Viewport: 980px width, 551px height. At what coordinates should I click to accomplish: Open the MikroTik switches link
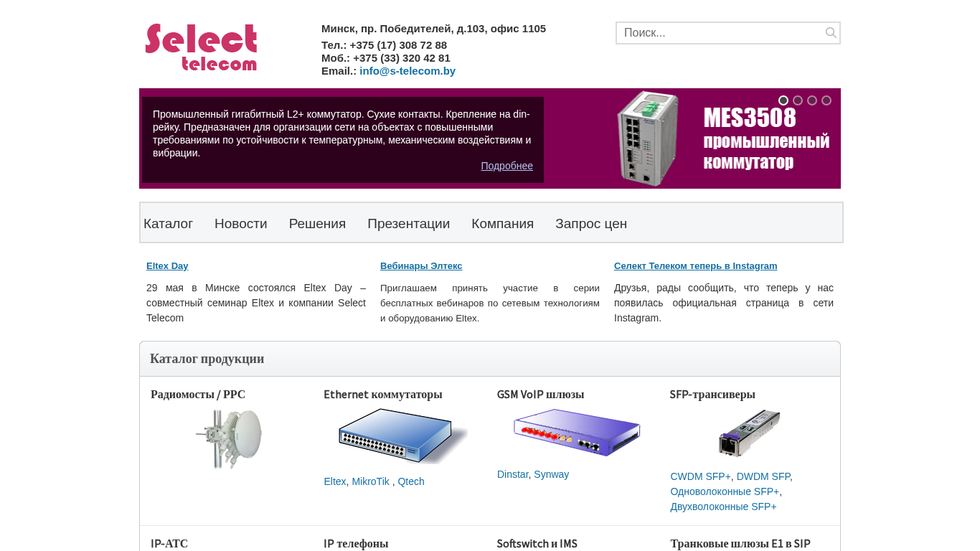(x=370, y=481)
